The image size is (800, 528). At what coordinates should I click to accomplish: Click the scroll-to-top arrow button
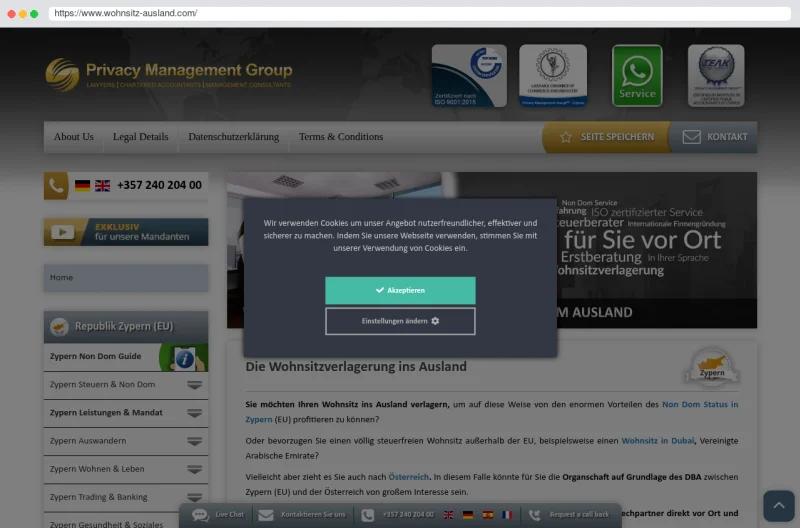point(779,506)
